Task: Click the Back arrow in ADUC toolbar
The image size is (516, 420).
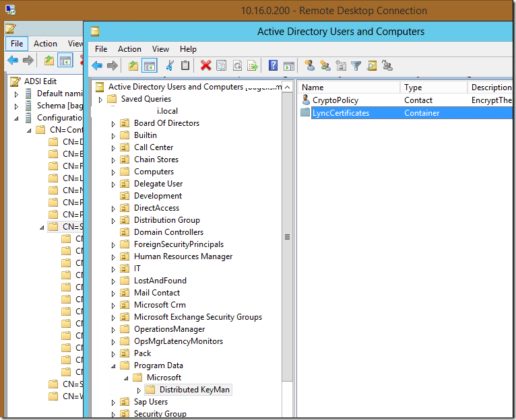Action: (x=97, y=65)
